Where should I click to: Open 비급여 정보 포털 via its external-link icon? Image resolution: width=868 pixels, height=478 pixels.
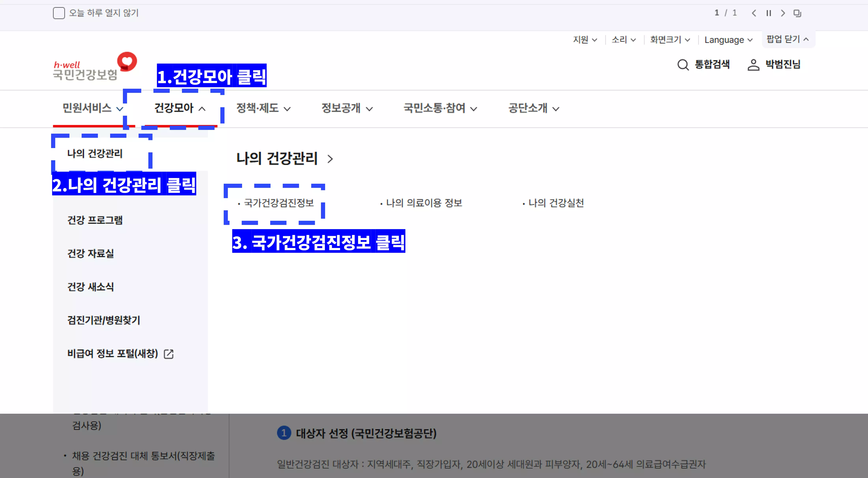169,354
